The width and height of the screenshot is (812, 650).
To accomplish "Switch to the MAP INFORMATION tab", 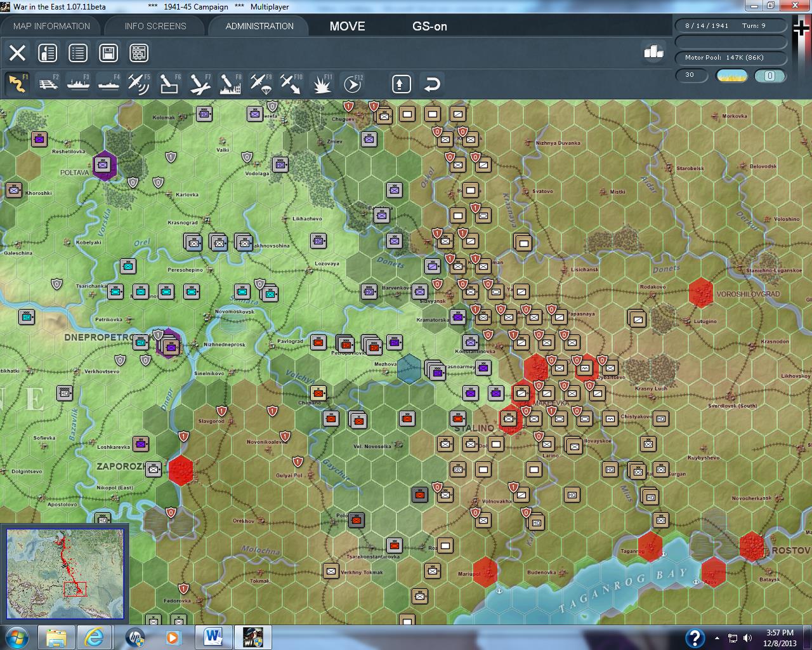I will [x=51, y=26].
